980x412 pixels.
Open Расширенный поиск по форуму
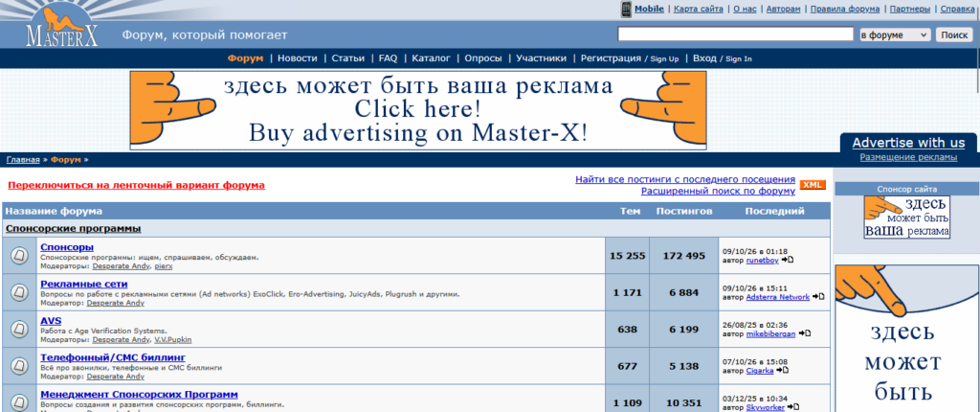(718, 191)
